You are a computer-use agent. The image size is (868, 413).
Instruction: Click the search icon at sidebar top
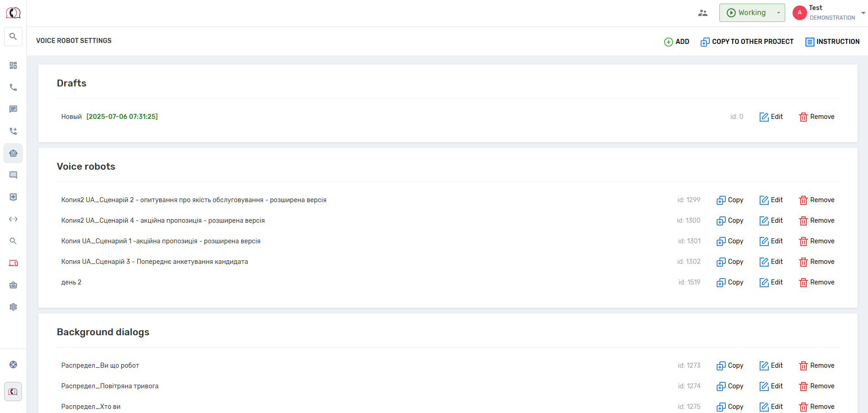pyautogui.click(x=13, y=37)
